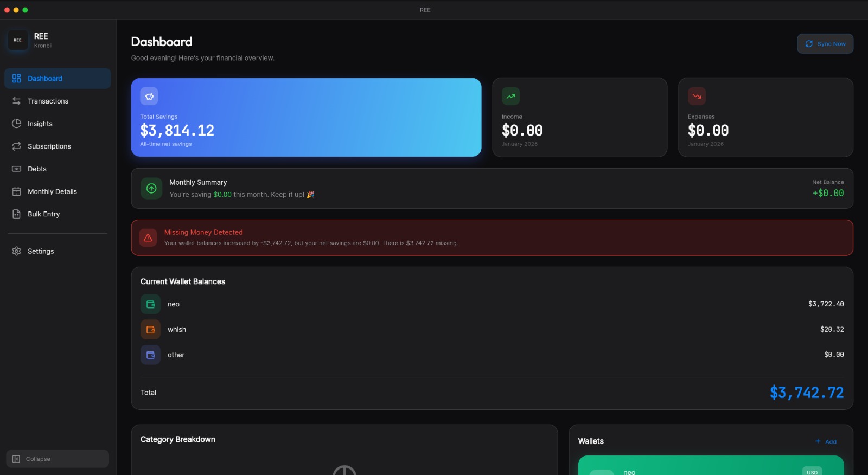Click the Monthly Details calendar icon
The image size is (868, 475).
tap(16, 191)
